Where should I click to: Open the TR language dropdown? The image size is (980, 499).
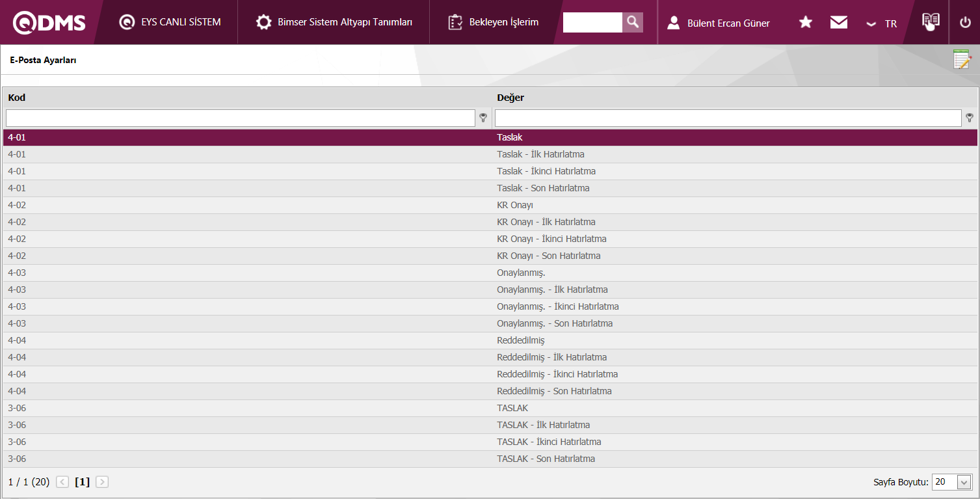point(882,23)
